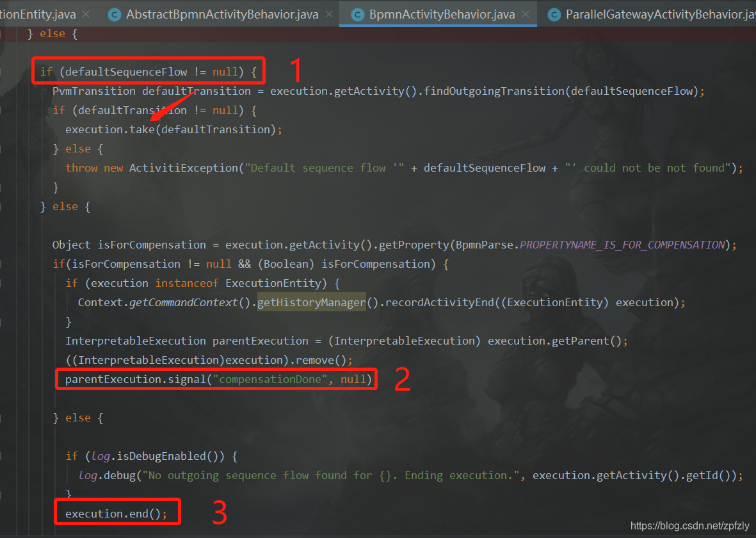Click class icon on ParallelGatewayActivityBehavior.java tab
This screenshot has width=756, height=538.
pyautogui.click(x=554, y=15)
